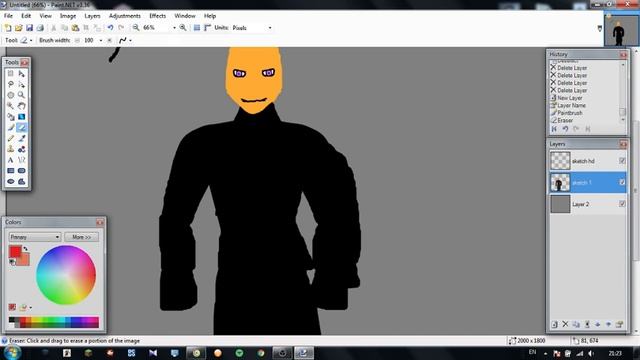
Task: Select the Zoom magnifier tool in Tools panel
Action: pos(22,95)
